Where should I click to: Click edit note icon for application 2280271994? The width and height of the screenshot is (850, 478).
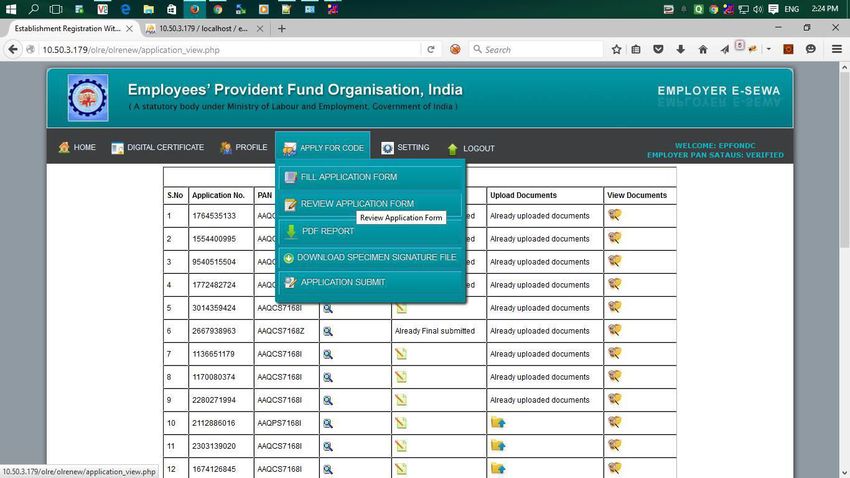(401, 400)
